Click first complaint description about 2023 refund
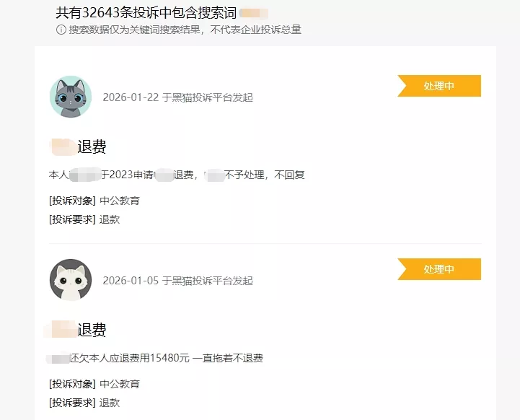The image size is (520, 420). 177,175
